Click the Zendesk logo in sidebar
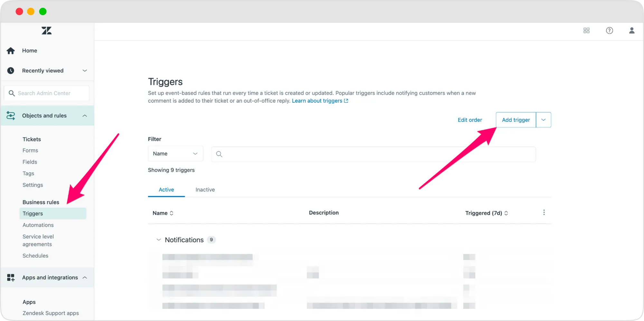 pyautogui.click(x=46, y=31)
